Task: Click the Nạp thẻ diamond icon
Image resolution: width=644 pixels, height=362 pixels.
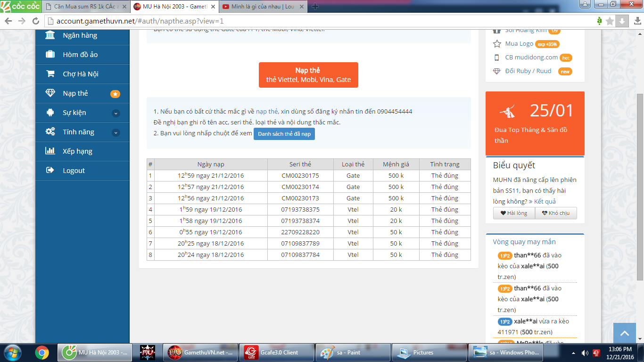Action: coord(50,93)
